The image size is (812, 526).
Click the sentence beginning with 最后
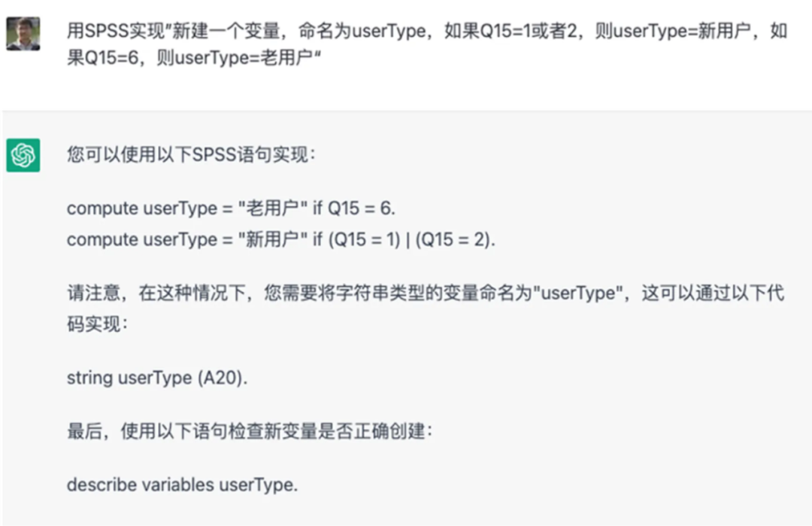(250, 432)
